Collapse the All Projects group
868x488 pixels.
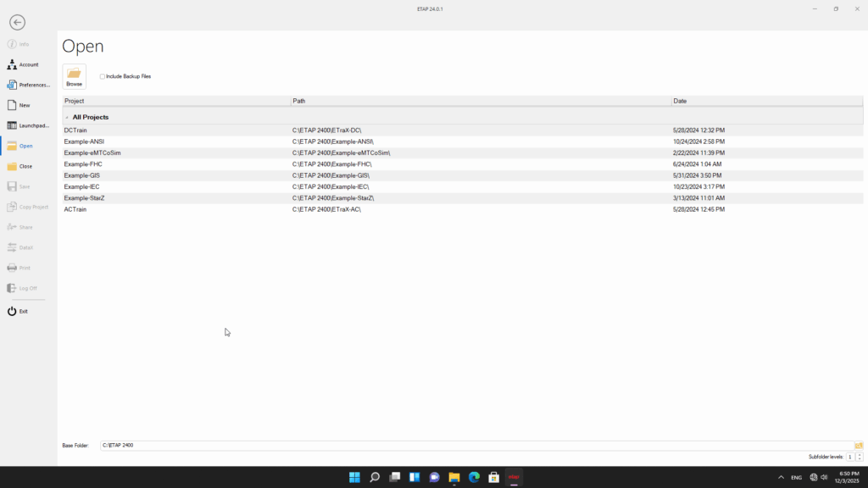pos(67,117)
